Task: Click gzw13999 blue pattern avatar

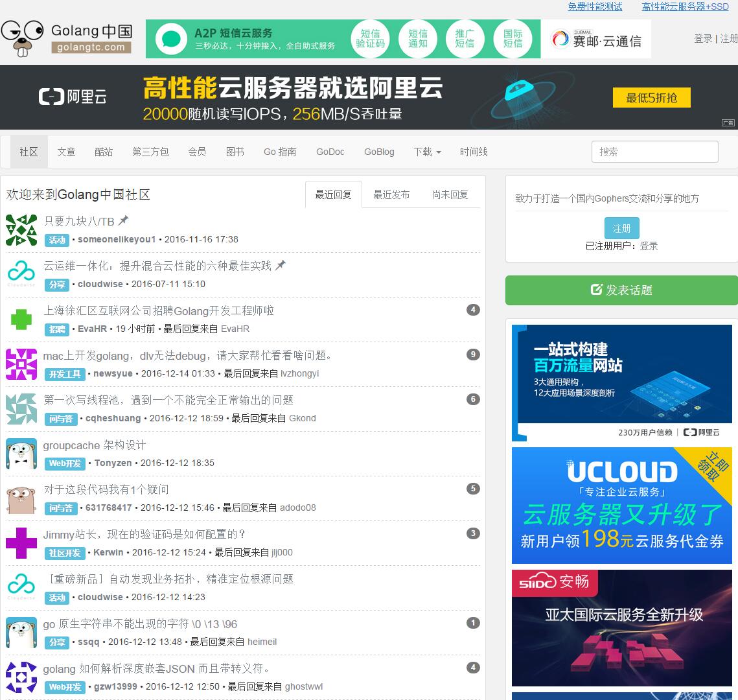Action: click(21, 677)
